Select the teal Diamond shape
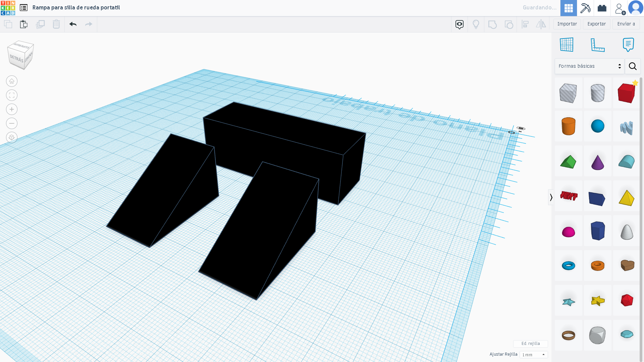644x362 pixels. [626, 334]
